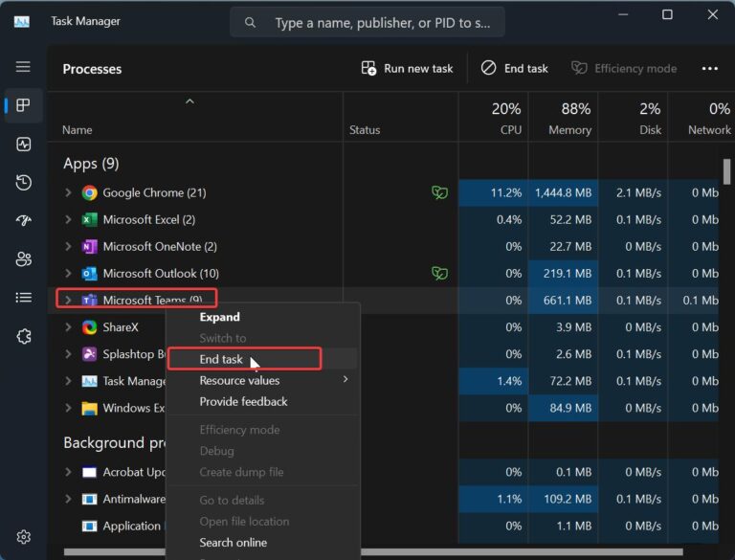Open the Details list icon in sidebar
This screenshot has height=560, width=735.
pos(23,298)
